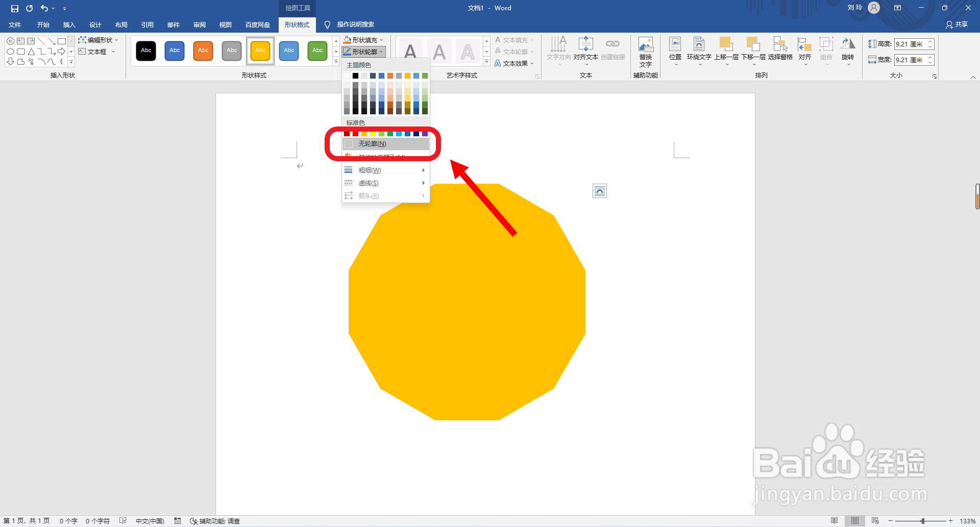Viewport: 980px width, 527px height.
Task: Open 形状填充 (Shape Fill) dropdown
Action: point(363,40)
